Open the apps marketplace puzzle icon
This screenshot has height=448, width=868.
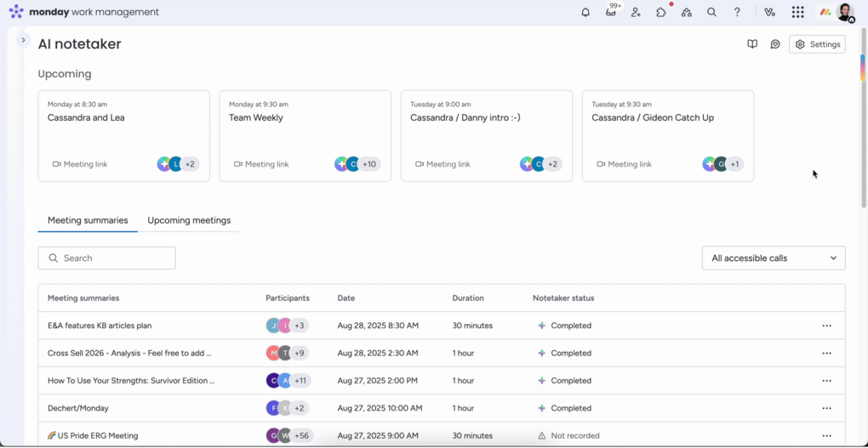[661, 13]
